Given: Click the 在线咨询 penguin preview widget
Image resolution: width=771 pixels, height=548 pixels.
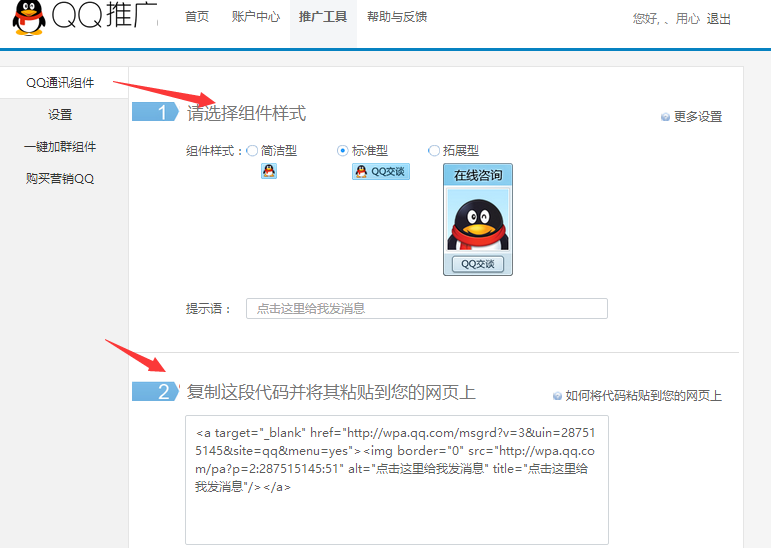Looking at the screenshot, I should pyautogui.click(x=477, y=219).
